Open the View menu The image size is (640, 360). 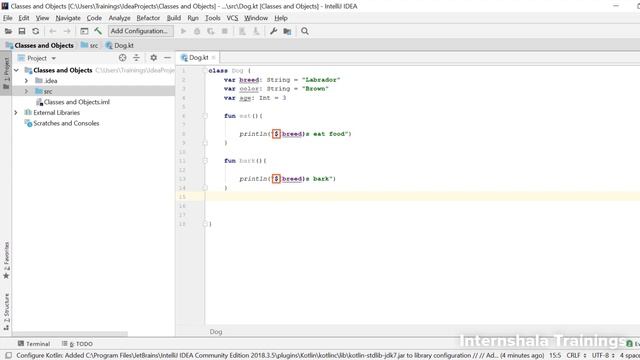tap(42, 18)
